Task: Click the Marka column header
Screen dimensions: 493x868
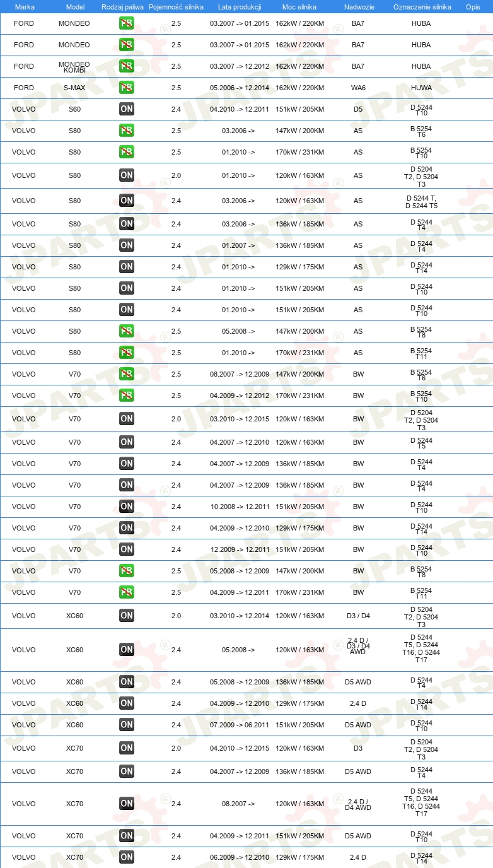Action: (25, 6)
